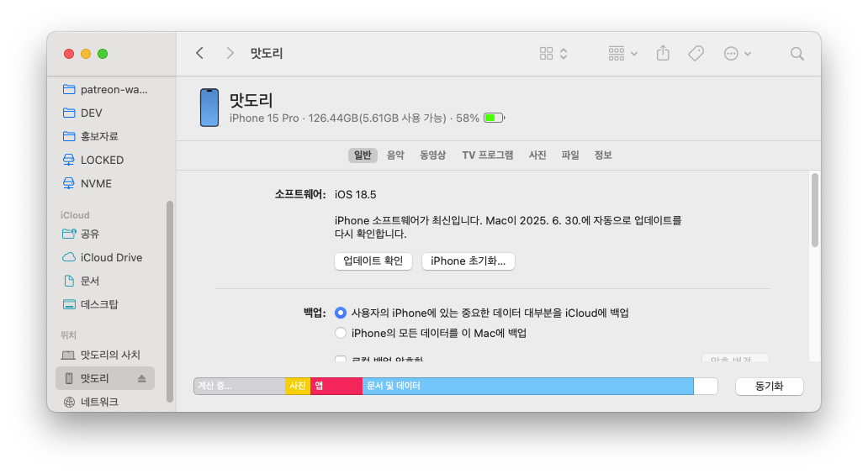
Task: Go back with the left chevron
Action: pyautogui.click(x=200, y=53)
